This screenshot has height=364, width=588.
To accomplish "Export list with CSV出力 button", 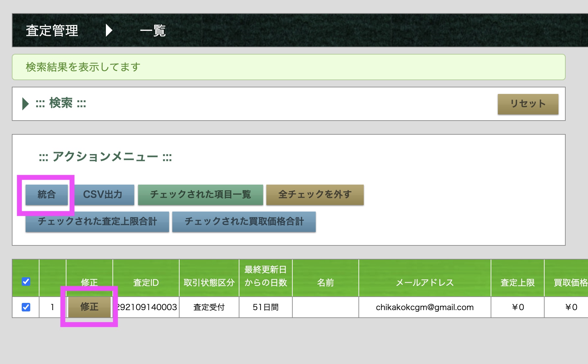I will pyautogui.click(x=103, y=194).
